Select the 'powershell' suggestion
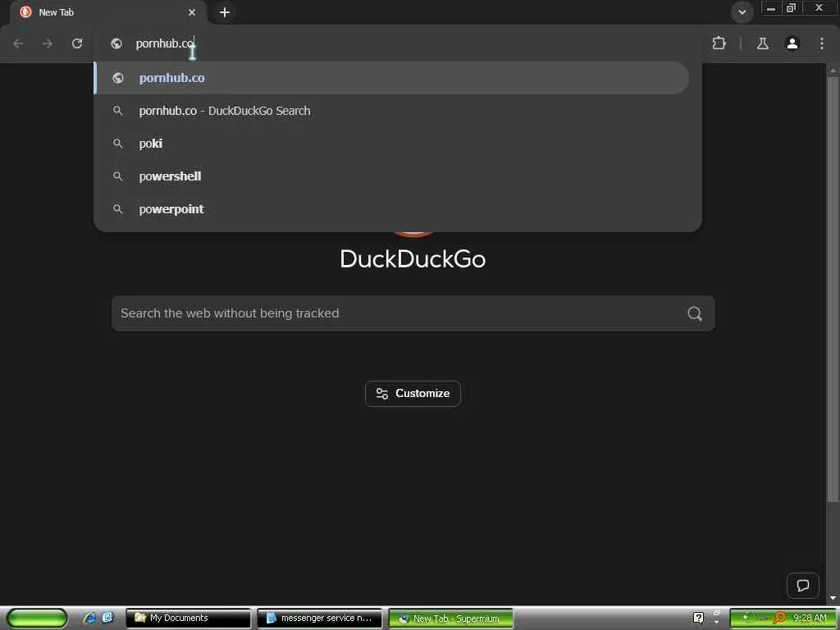Viewport: 840px width, 630px height. point(398,176)
